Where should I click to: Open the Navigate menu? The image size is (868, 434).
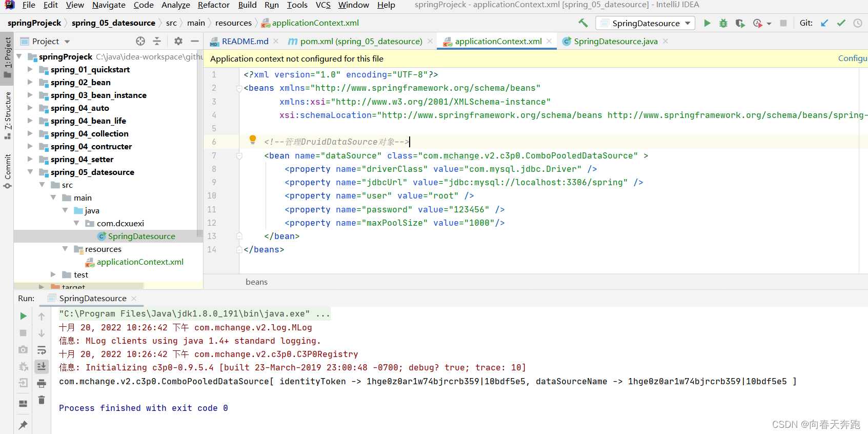[x=109, y=5]
